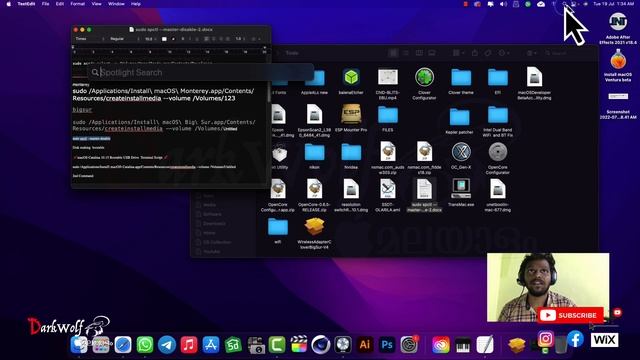Open WhatsApp from the Dock
This screenshot has width=640, height=360.
(145, 345)
